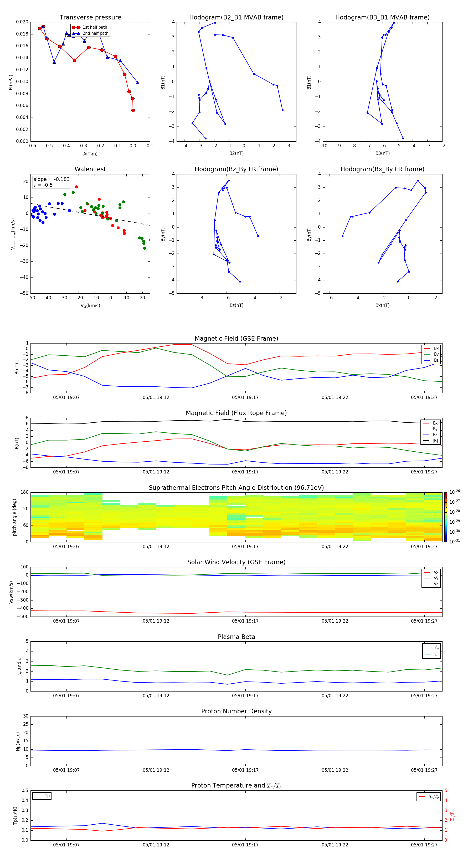Screen dimensions: 473x868
Task: Click the "Pt(nPa)" y-axis label
Action: point(11,82)
